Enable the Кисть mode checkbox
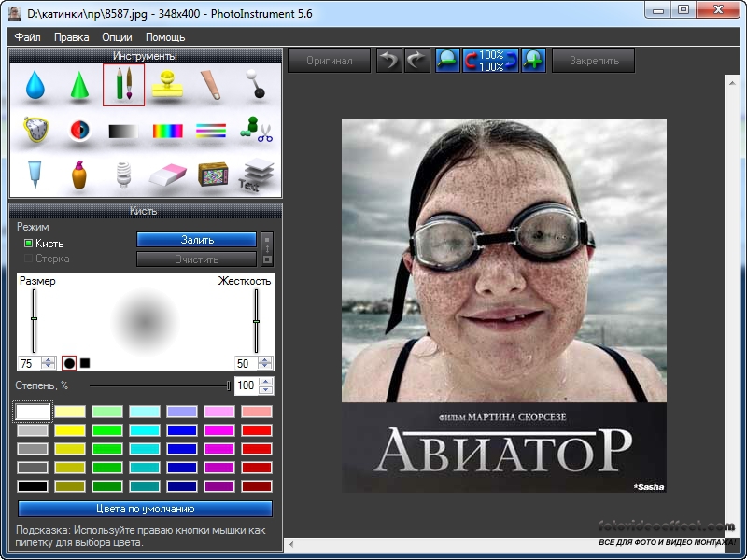Image resolution: width=747 pixels, height=560 pixels. point(28,244)
